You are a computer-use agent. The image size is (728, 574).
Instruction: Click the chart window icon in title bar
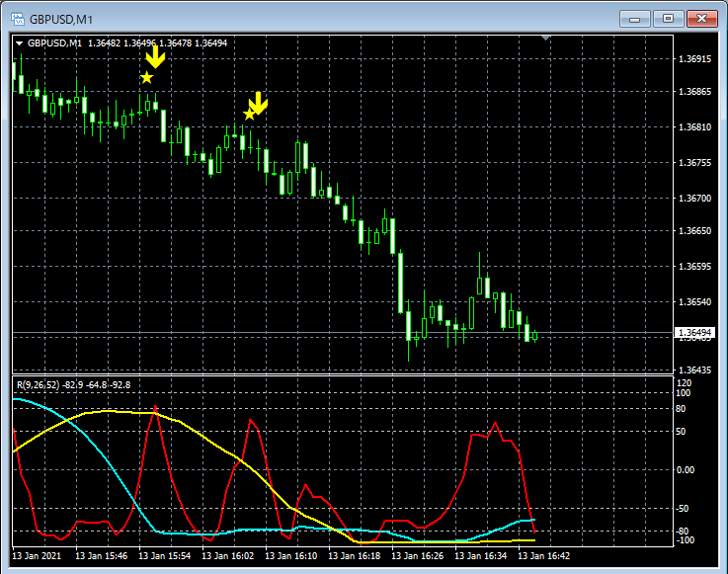click(17, 19)
